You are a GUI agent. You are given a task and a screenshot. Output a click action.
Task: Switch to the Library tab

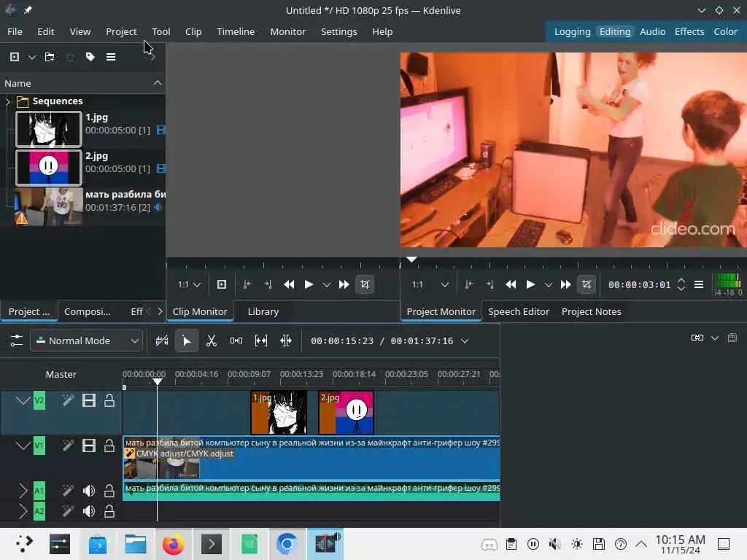[263, 311]
